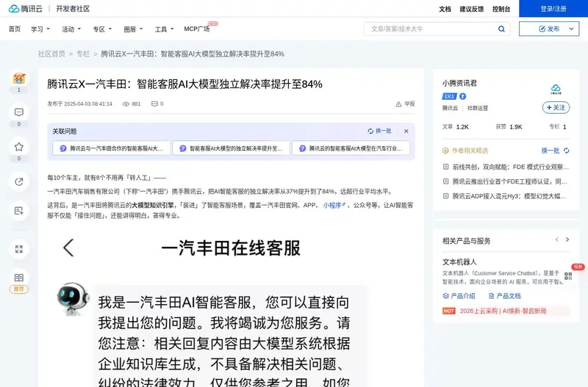Click the 登录/注册 button
This screenshot has height=387, width=588.
pos(553,8)
